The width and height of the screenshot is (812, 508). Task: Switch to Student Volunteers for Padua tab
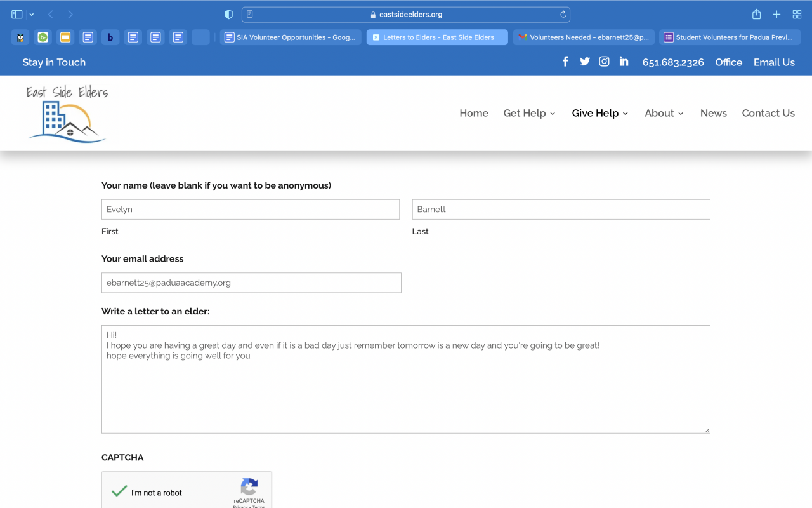tap(730, 37)
